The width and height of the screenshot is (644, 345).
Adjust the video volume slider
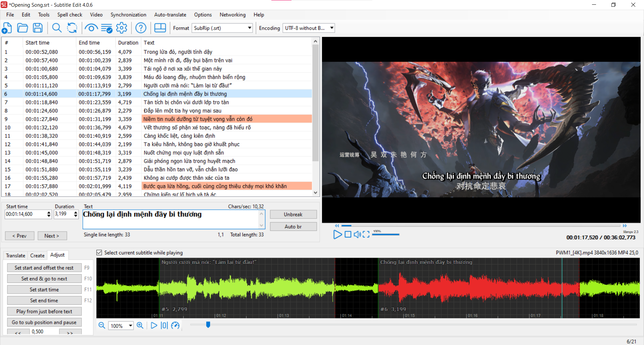[386, 234]
